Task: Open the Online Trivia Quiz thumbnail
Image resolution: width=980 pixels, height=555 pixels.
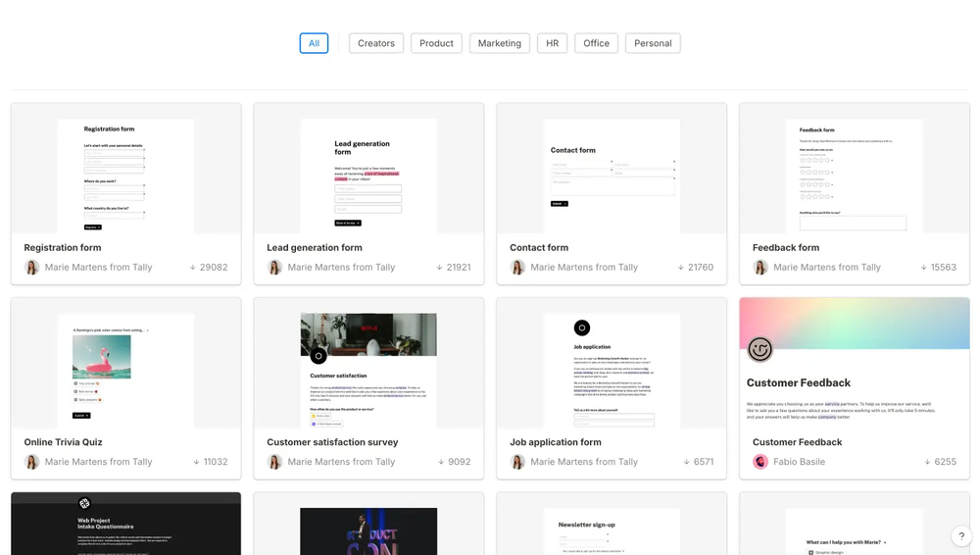Action: click(x=125, y=364)
